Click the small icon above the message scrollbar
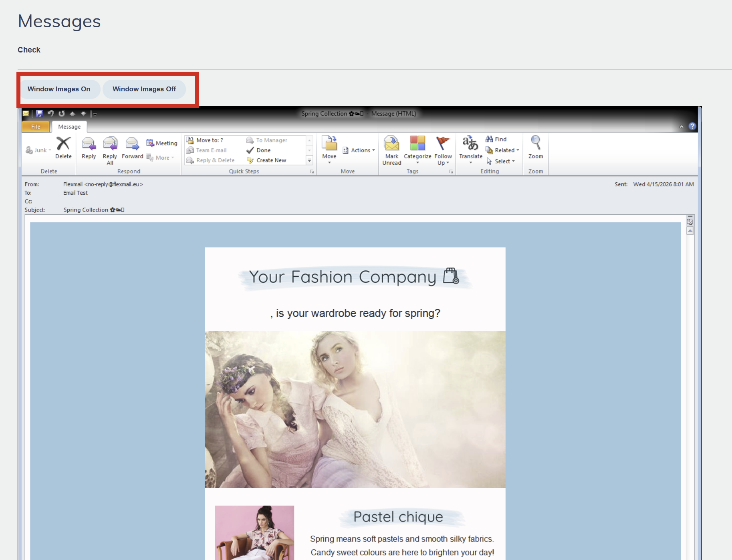This screenshot has width=732, height=560. (x=690, y=221)
